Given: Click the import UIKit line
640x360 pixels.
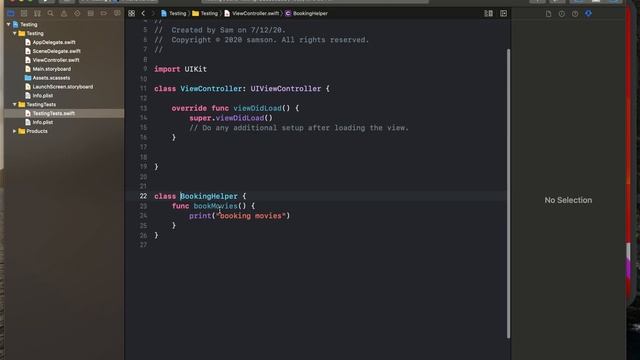Looking at the screenshot, I should pos(180,69).
